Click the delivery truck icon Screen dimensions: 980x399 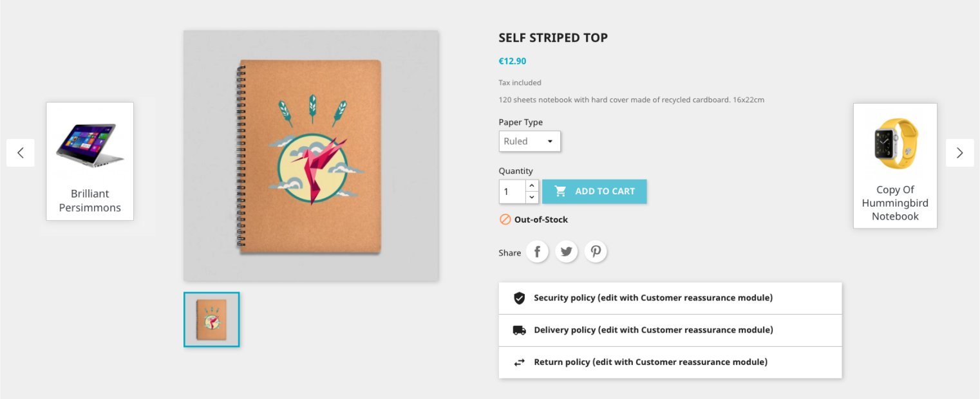pyautogui.click(x=519, y=330)
